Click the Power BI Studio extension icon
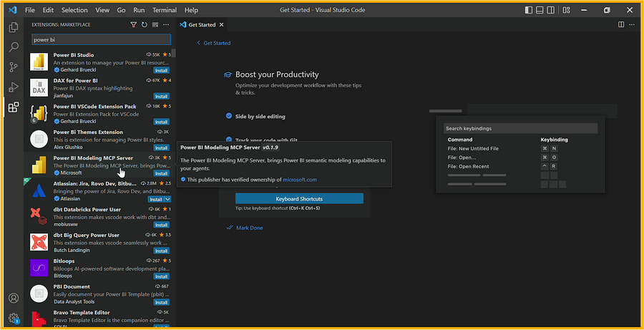The image size is (644, 330). tap(39, 62)
